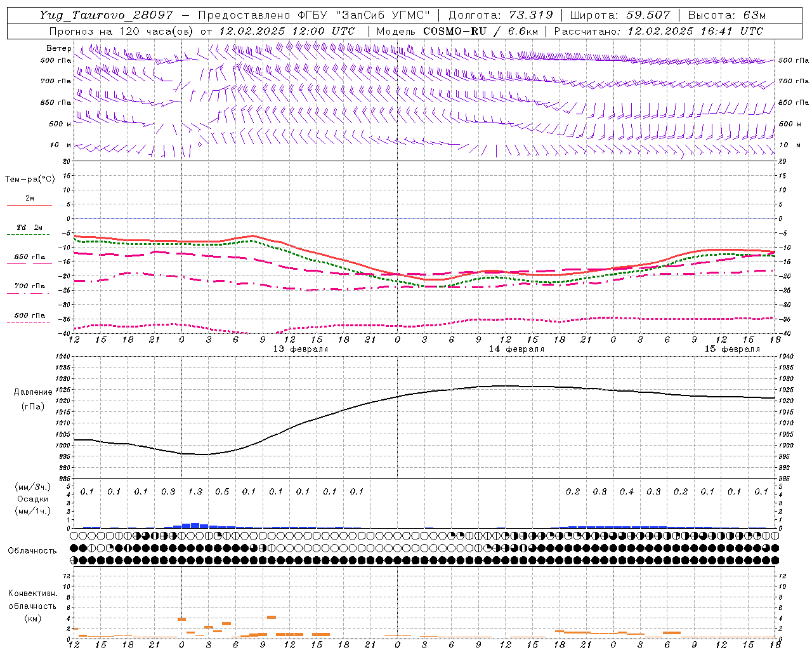Select the Тем-ра(°C) axis title
This screenshot has height=650, width=812.
30,180
